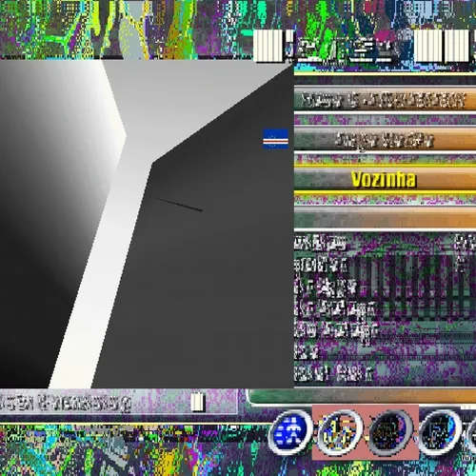Viewport: 476px width, 476px height.
Task: Click the blue round formation icon
Action: coord(289,431)
